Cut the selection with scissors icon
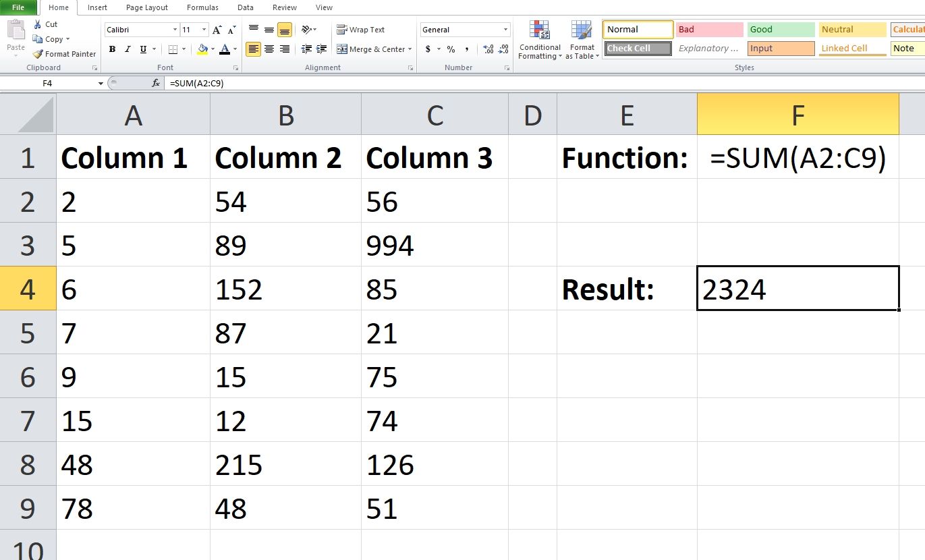 [37, 24]
